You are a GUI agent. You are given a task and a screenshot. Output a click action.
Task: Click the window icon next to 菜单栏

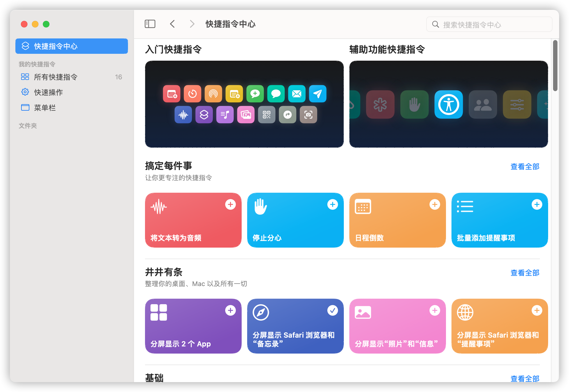click(25, 107)
